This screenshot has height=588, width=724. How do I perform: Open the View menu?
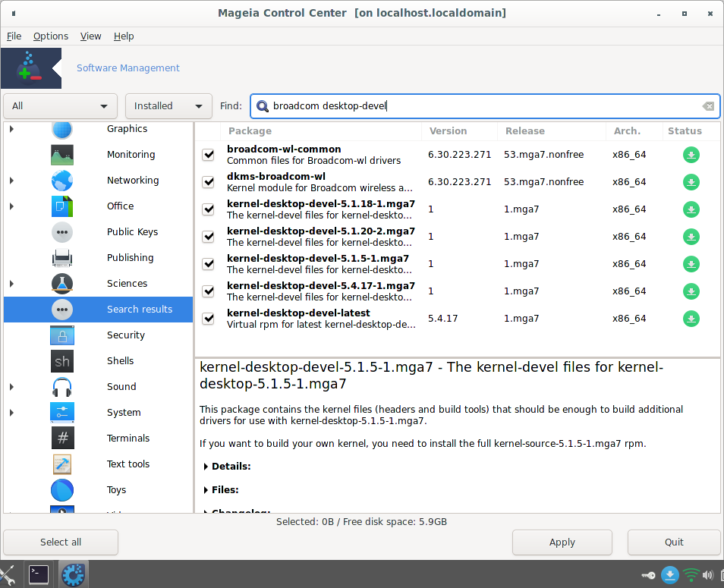90,36
